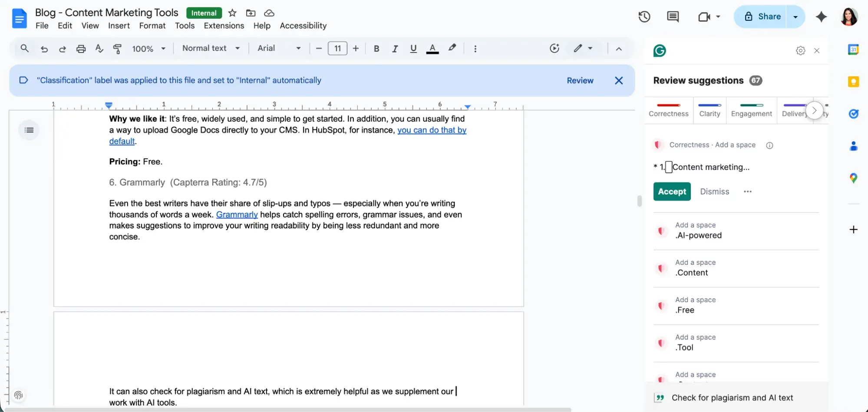Open the Format menu
Screen dimensions: 868x412
152,26
